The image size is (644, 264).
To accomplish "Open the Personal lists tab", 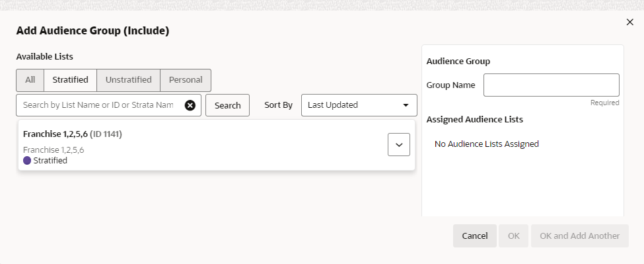I will tap(186, 80).
